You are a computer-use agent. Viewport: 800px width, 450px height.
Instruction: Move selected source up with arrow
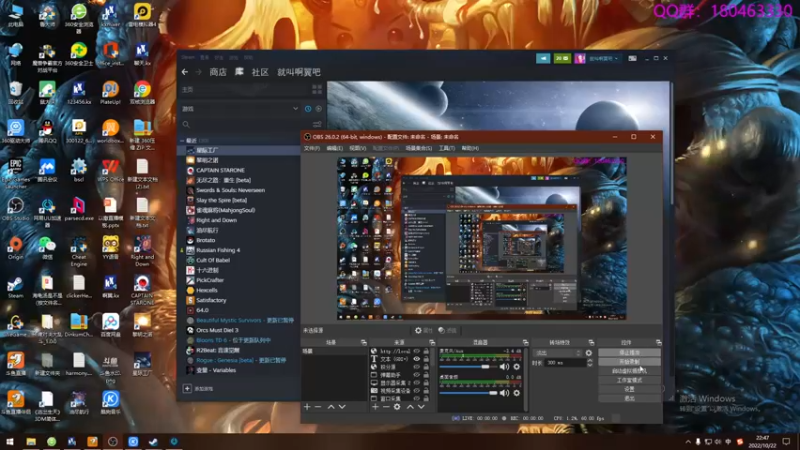pos(410,407)
